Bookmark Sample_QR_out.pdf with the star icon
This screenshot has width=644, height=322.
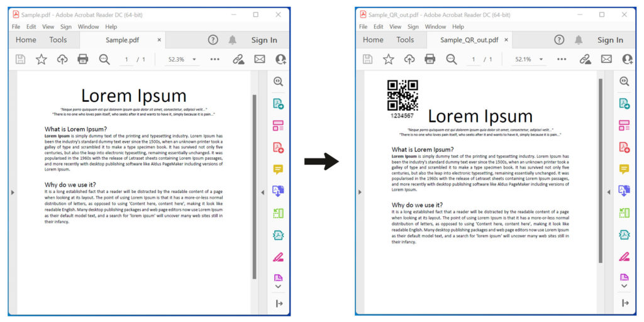389,59
